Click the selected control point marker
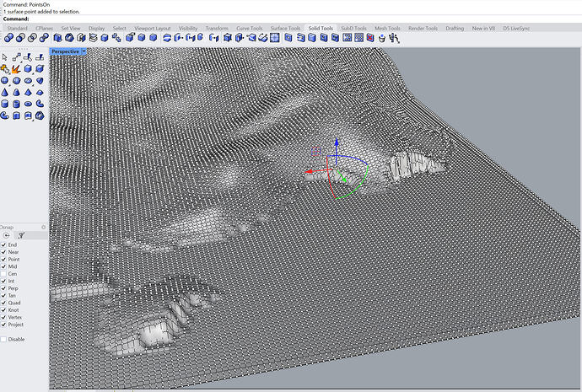This screenshot has height=392, width=582. point(315,151)
